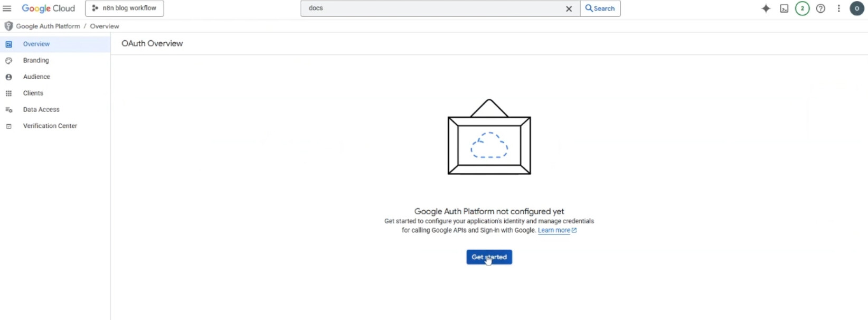This screenshot has height=320, width=868.
Task: Follow the Learn more link
Action: coord(554,231)
